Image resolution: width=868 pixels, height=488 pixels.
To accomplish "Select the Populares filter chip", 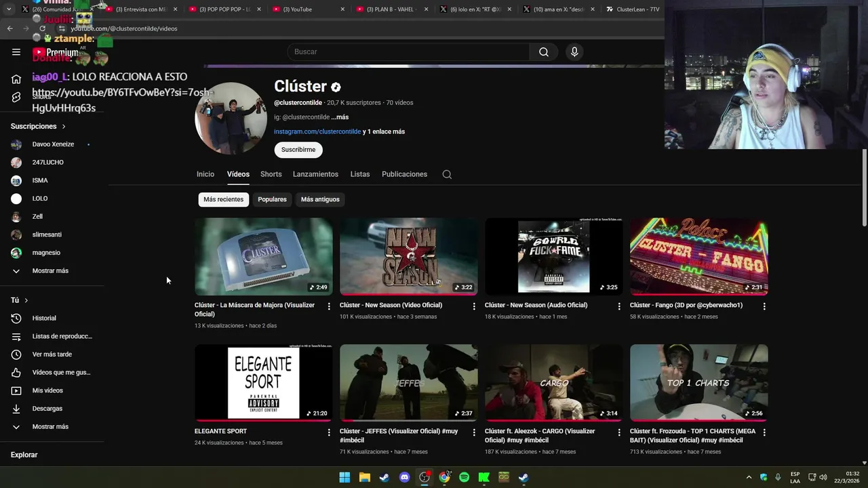I will point(272,199).
